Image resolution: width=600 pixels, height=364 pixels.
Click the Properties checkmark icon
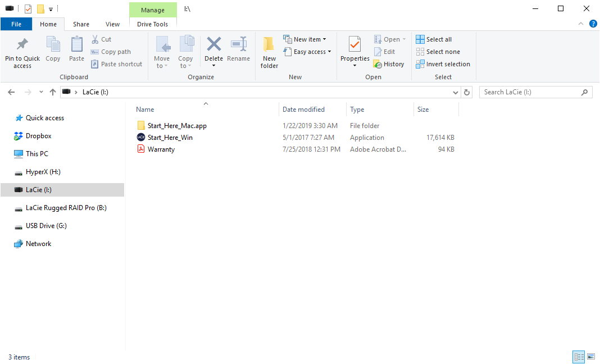(354, 45)
